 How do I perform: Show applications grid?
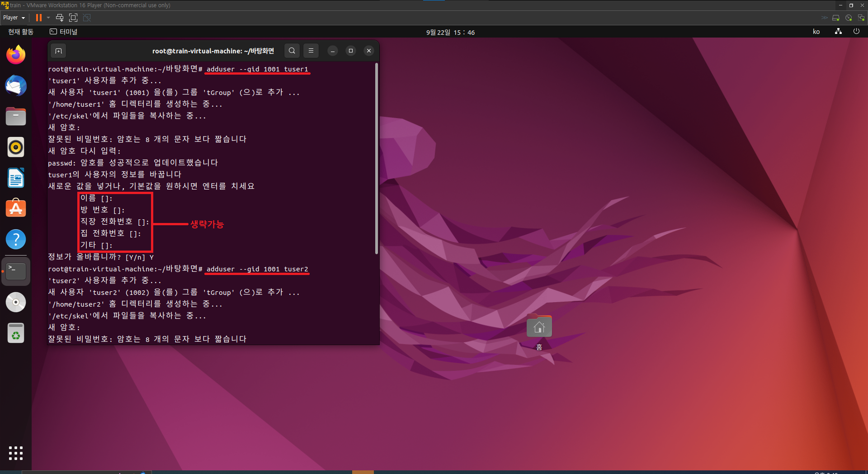[x=16, y=453]
